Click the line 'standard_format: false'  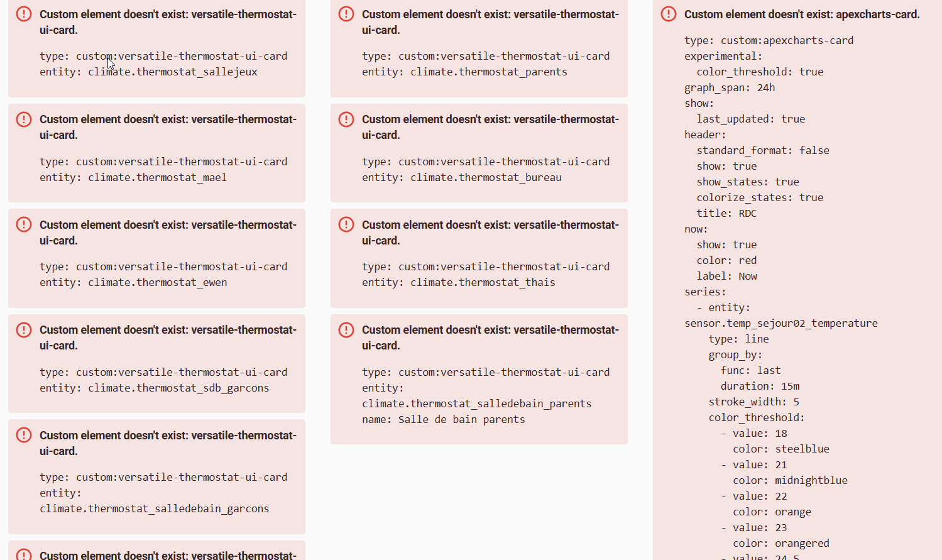point(763,150)
